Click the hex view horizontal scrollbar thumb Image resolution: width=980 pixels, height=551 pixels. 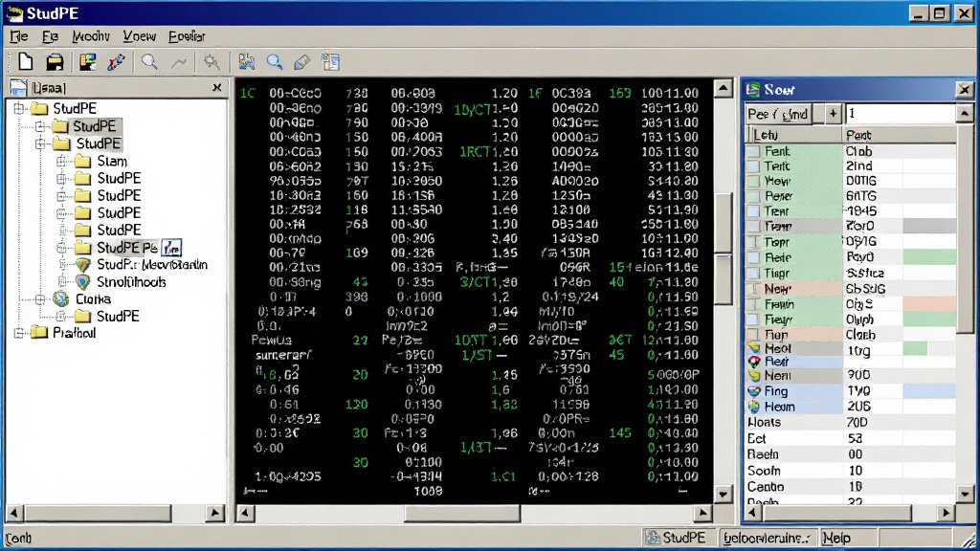tap(462, 514)
